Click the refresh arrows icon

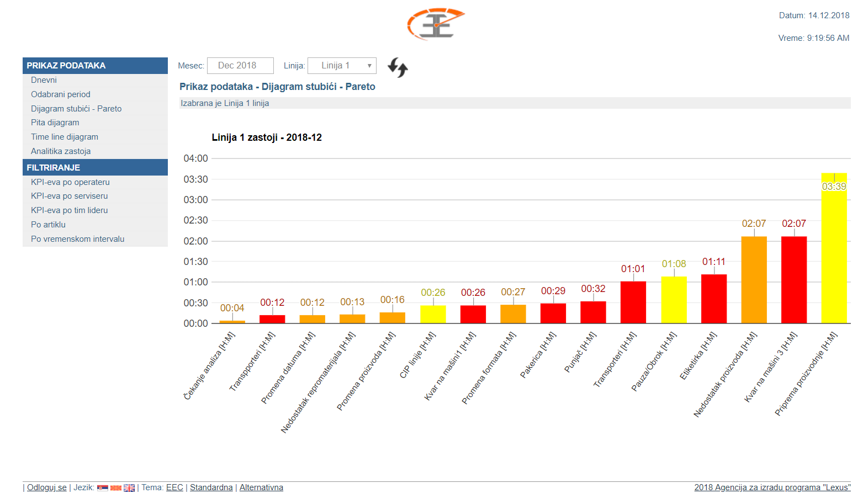pos(398,67)
